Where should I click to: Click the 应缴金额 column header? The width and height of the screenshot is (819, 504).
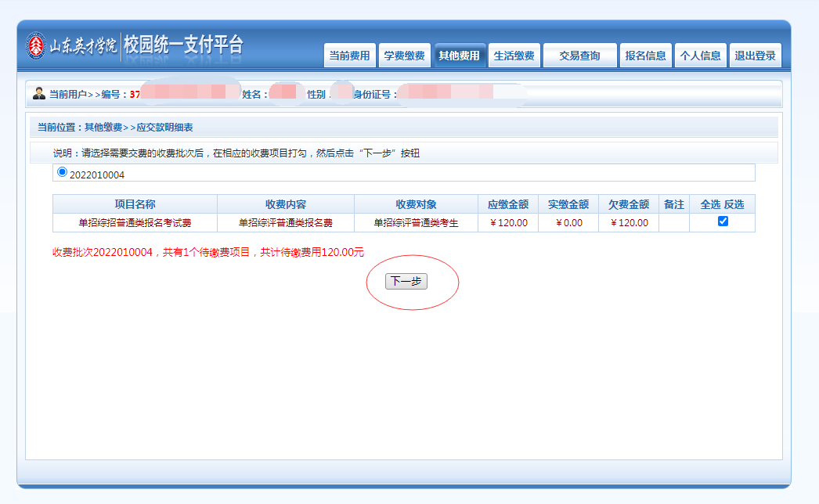[x=508, y=204]
